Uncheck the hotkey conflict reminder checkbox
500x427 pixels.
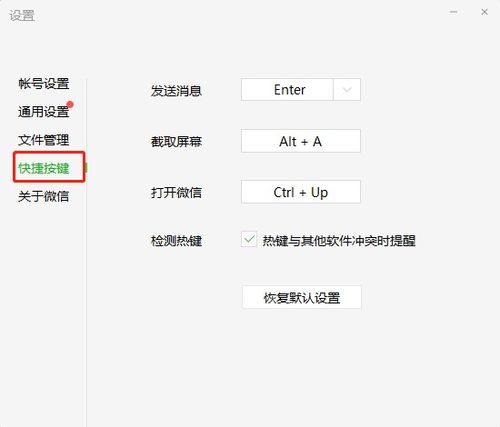[x=249, y=239]
